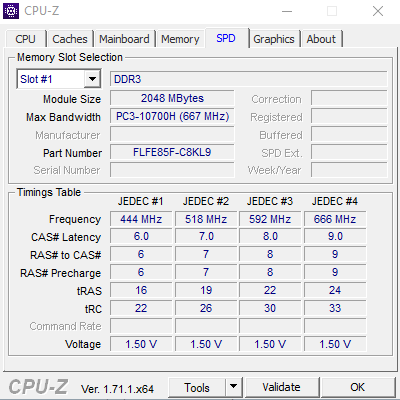This screenshot has height=400, width=400.
Task: Select the Mainboard tab
Action: click(x=124, y=39)
